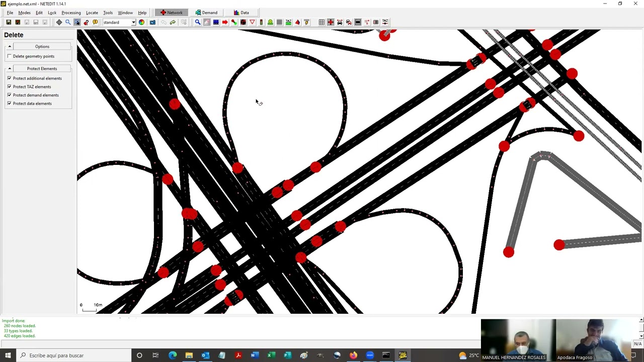Collapse the Options section arrow
Viewport: 644px width, 362px height.
(9, 46)
